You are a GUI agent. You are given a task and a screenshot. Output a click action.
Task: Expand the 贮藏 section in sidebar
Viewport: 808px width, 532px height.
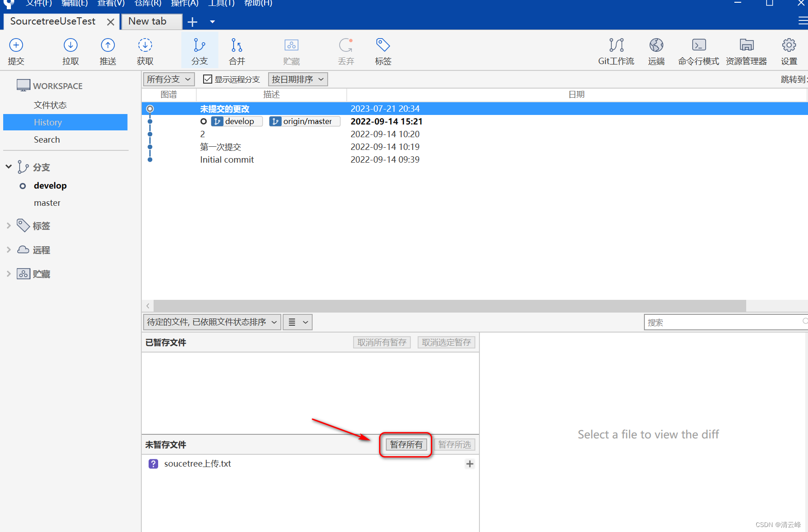(x=9, y=273)
